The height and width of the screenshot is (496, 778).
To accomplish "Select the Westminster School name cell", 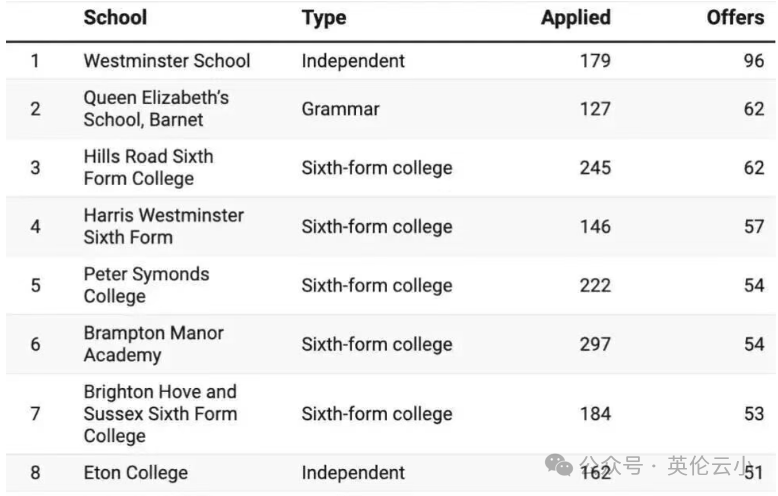I will click(167, 61).
